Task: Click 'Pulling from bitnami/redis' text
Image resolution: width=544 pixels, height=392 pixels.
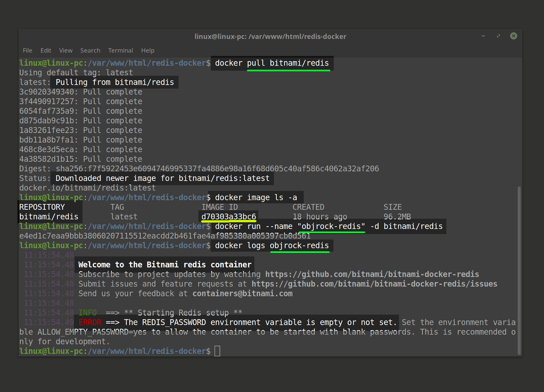Action: click(115, 82)
